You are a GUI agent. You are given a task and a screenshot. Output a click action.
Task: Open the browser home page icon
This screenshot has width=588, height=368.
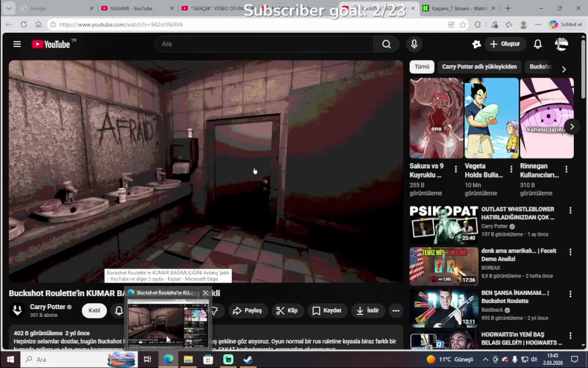pyautogui.click(x=38, y=25)
